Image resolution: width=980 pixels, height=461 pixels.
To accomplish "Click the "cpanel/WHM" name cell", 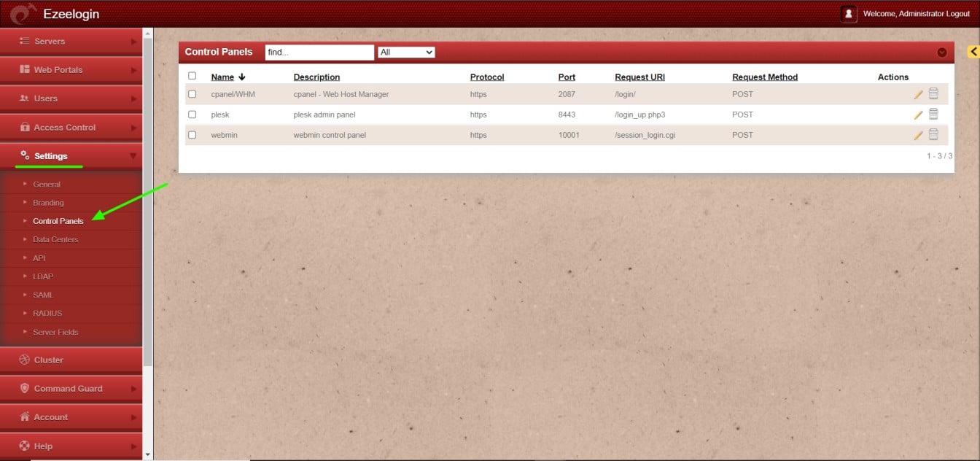I will (x=233, y=94).
